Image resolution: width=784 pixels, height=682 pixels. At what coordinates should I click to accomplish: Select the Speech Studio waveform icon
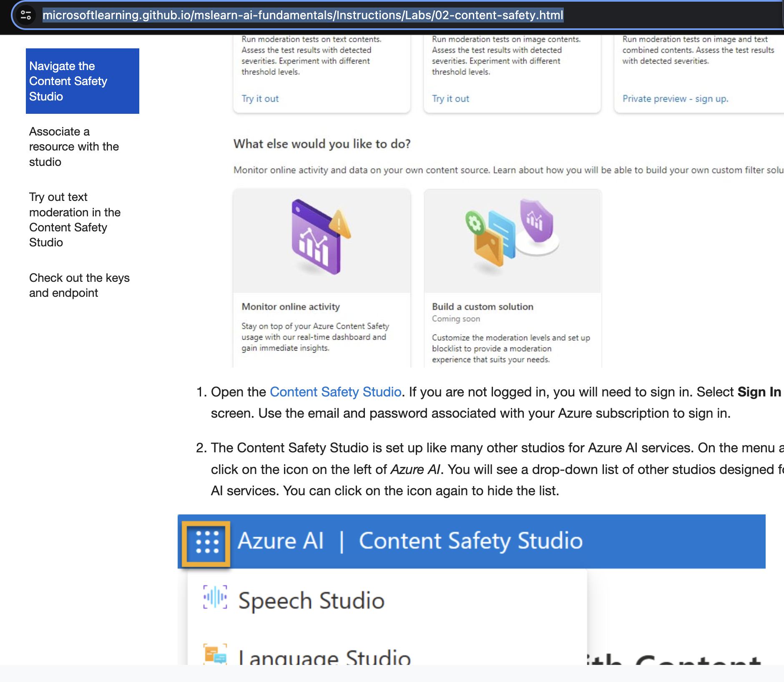(214, 596)
